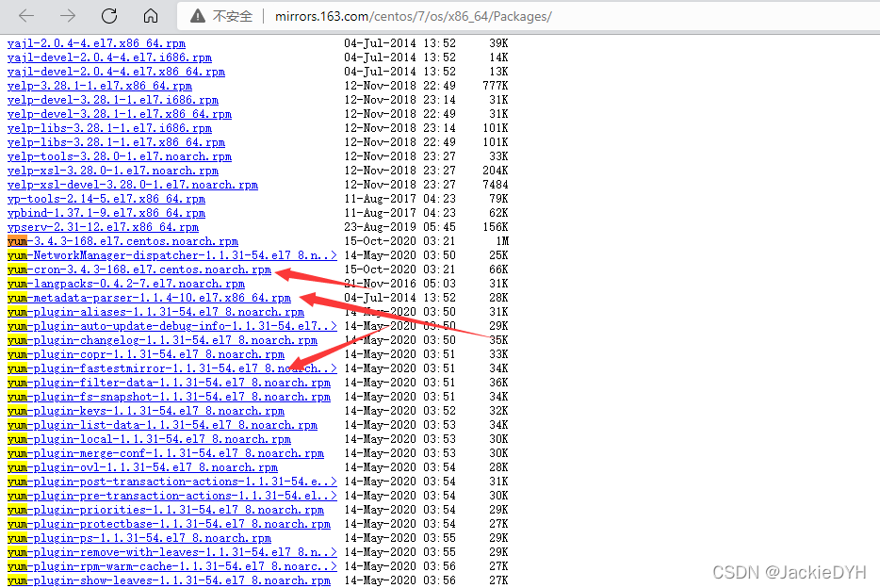
Task: Go forward to the next page
Action: click(68, 16)
